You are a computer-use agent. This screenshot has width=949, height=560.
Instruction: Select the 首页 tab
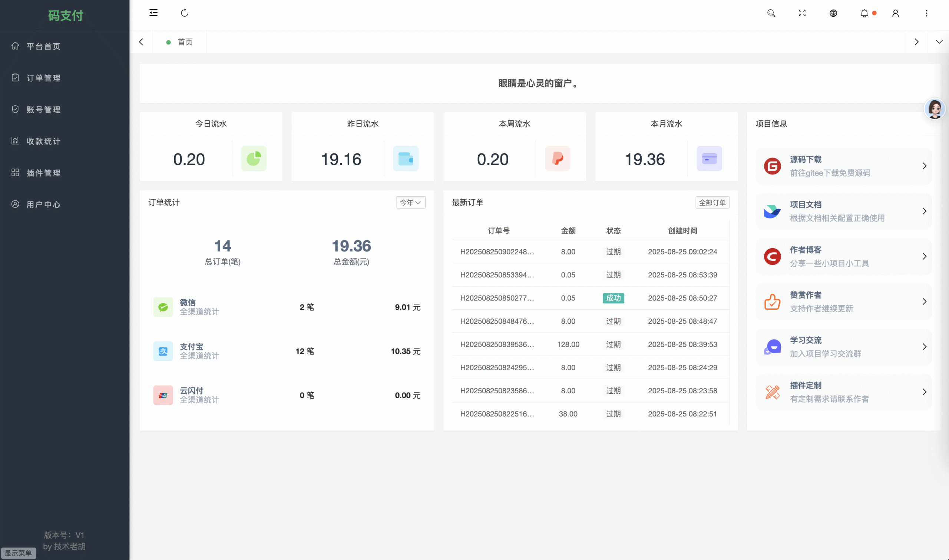[185, 42]
